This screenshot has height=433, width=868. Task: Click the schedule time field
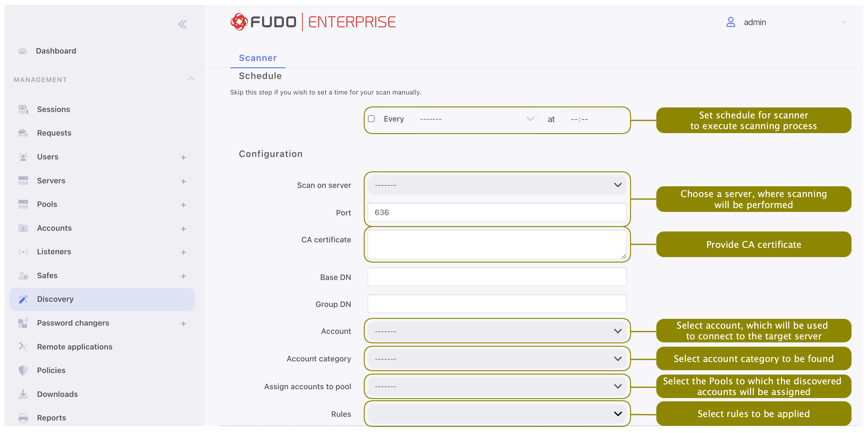[x=594, y=119]
